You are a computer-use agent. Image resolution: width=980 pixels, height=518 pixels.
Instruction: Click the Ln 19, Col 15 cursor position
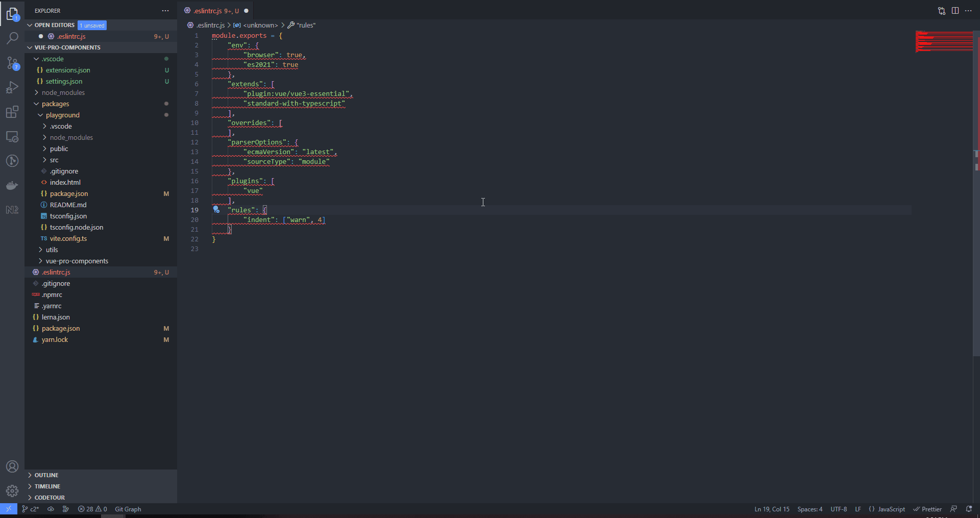pos(772,509)
